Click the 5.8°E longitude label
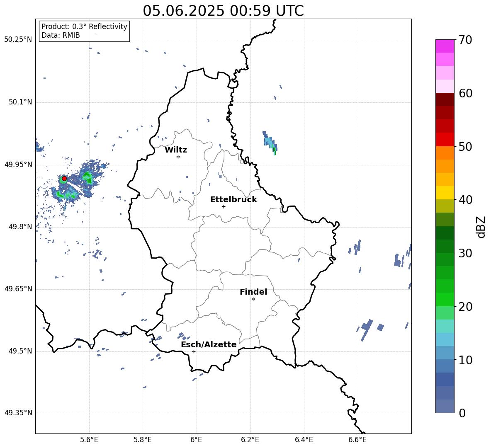491x448 pixels. (143, 440)
